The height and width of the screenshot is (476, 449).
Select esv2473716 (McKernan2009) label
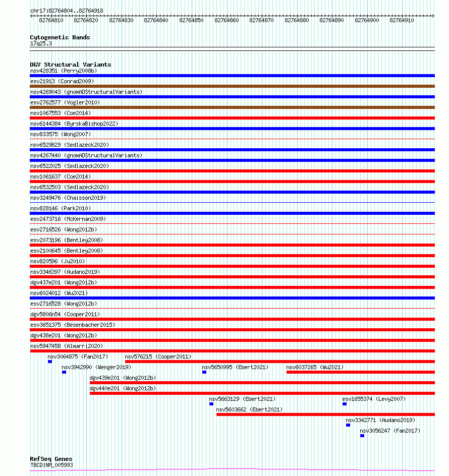68,219
